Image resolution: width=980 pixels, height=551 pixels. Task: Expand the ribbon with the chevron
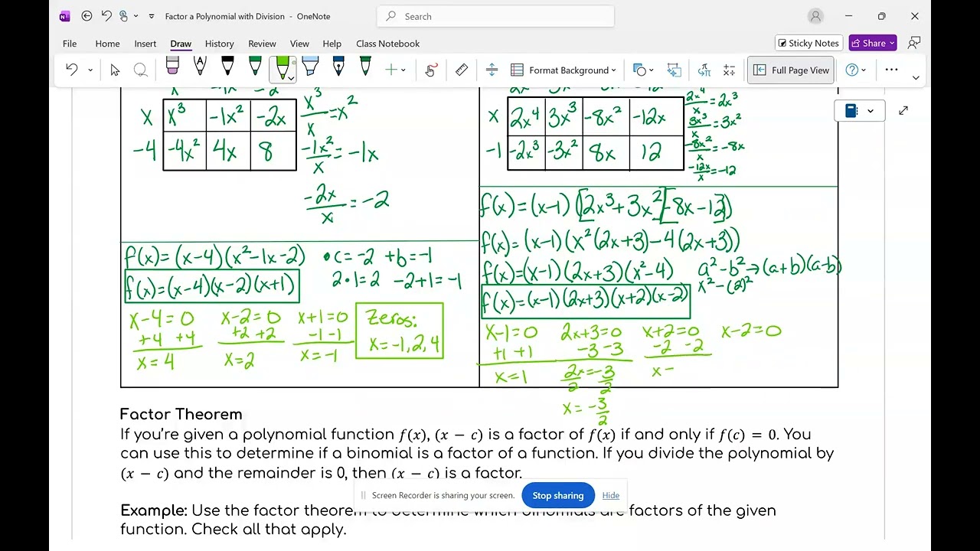tap(916, 77)
